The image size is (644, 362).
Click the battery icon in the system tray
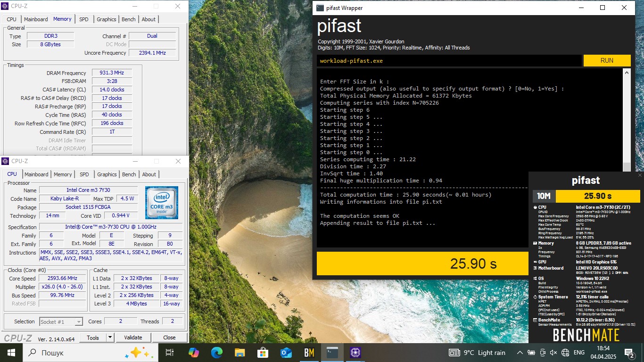[532, 353]
